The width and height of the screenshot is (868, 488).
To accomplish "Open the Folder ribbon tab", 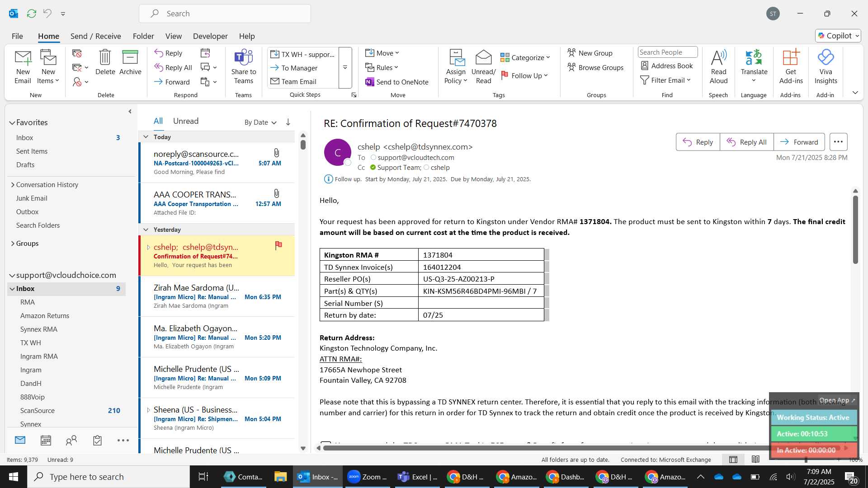I will [143, 36].
